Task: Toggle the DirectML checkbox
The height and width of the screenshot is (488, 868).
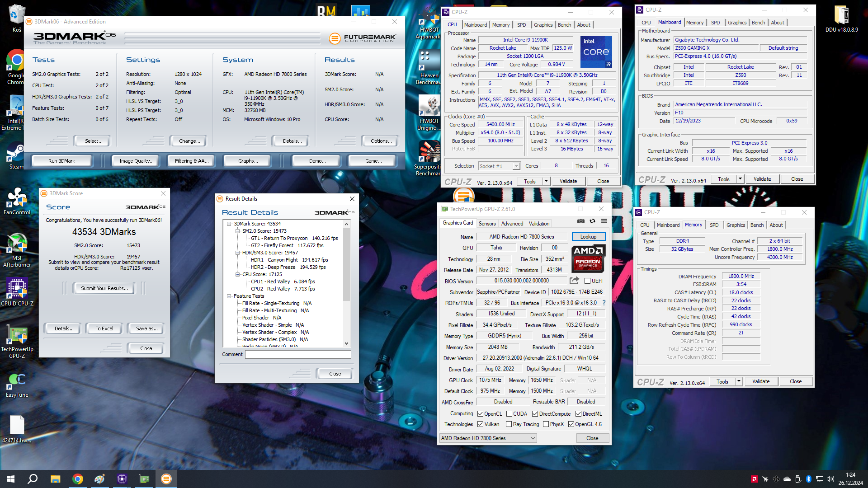Action: click(x=578, y=414)
